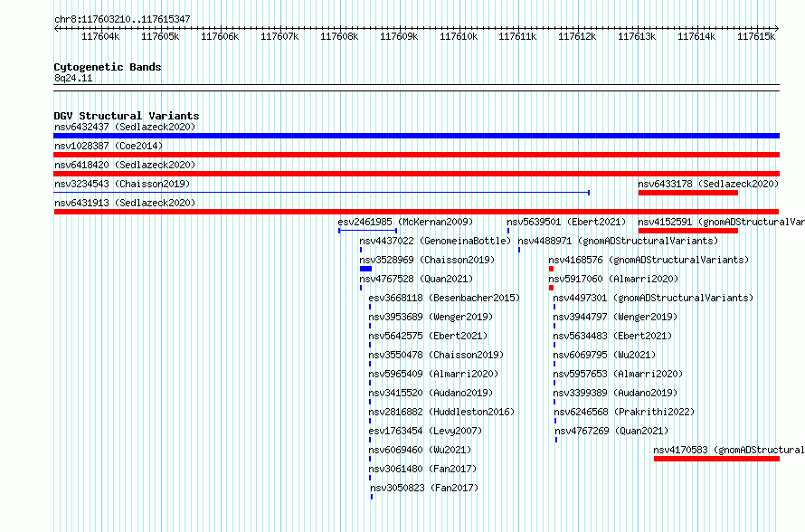Open nsv3061480 (Fan2017) label

pyautogui.click(x=422, y=469)
